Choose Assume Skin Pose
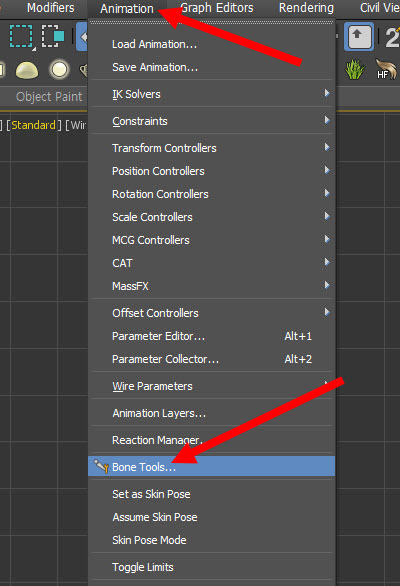Viewport: 400px width, 586px height. coord(212,517)
